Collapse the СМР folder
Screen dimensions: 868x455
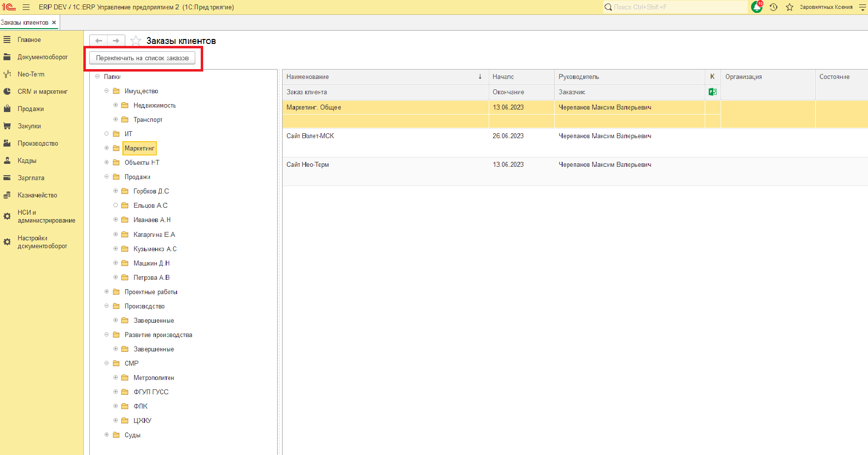coord(106,363)
